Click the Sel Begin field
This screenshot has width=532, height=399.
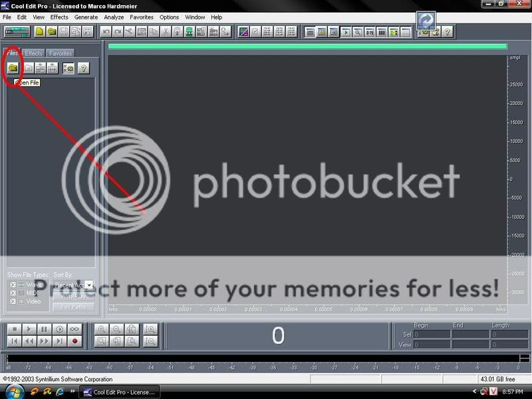click(x=432, y=334)
